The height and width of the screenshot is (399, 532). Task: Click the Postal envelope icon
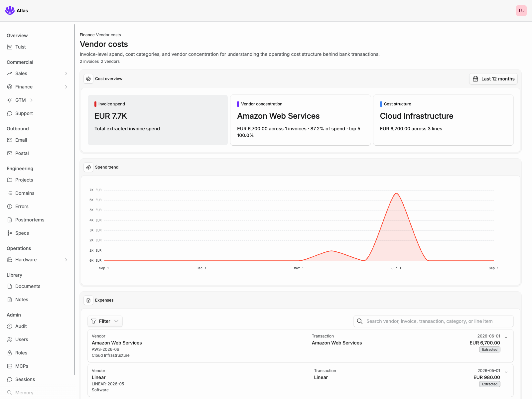click(10, 153)
